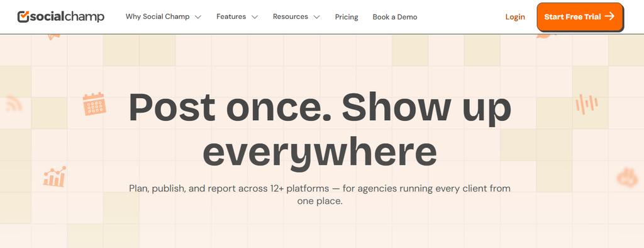Click the partially hidden icon below the logo
The height and width of the screenshot is (248, 644).
tap(54, 37)
